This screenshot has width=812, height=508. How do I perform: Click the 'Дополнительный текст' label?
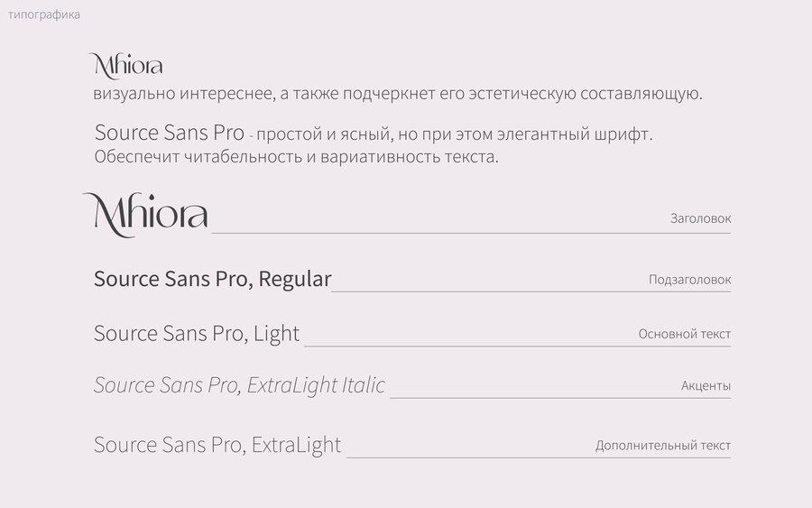663,446
